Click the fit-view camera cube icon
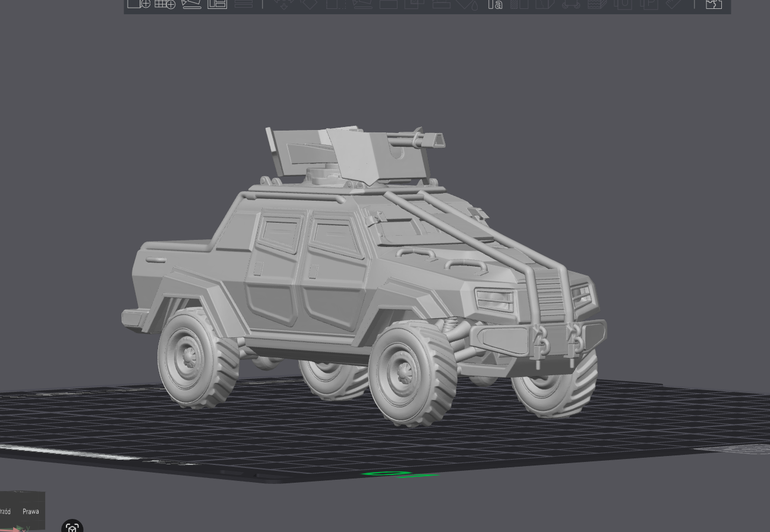The height and width of the screenshot is (532, 770). pos(72,526)
